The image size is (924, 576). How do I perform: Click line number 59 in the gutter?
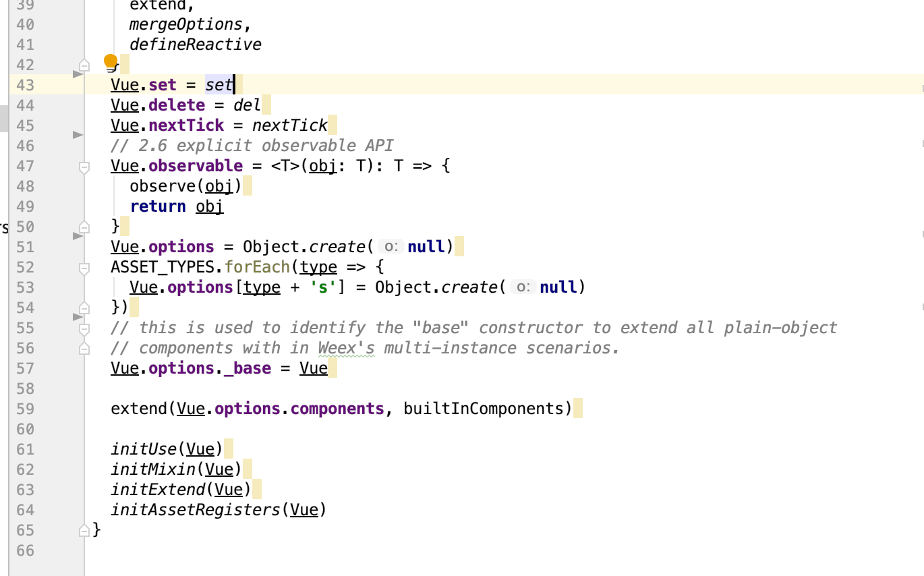point(25,409)
